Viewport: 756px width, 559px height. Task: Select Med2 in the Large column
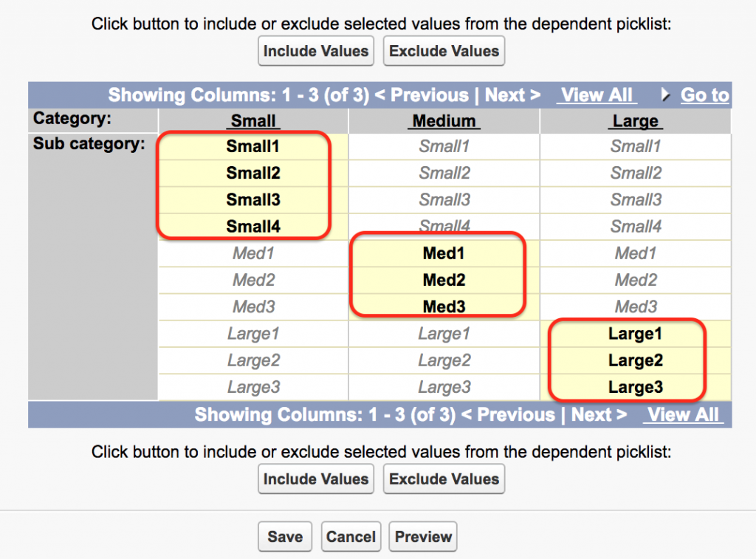[636, 280]
